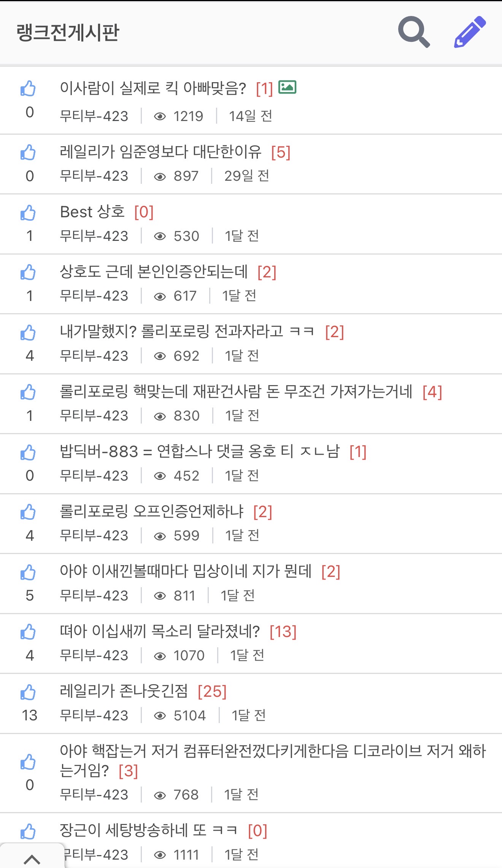Open post '상호도 근데 본인인증안되는데'

pyautogui.click(x=154, y=272)
